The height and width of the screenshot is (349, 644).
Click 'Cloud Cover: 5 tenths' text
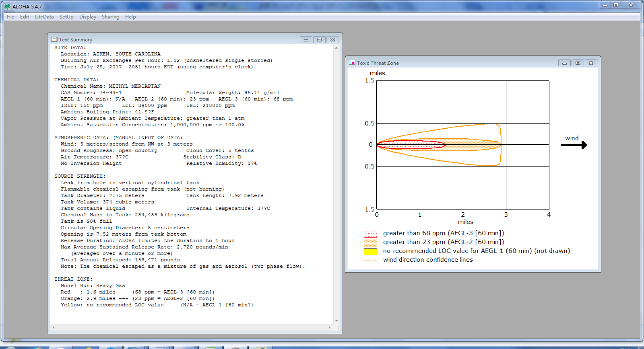pyautogui.click(x=220, y=150)
